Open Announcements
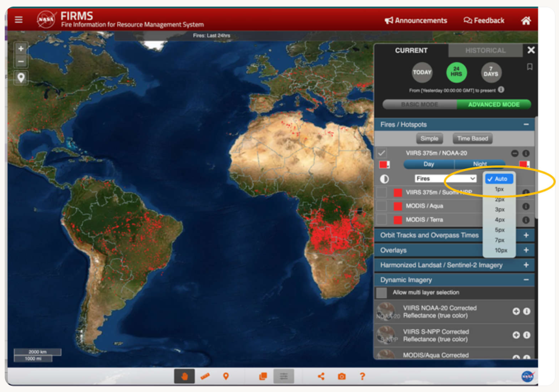The width and height of the screenshot is (559, 392). click(416, 20)
